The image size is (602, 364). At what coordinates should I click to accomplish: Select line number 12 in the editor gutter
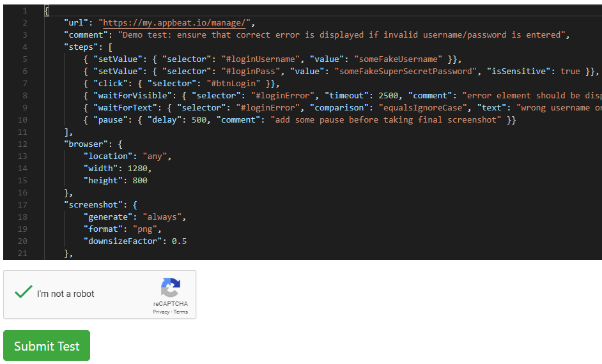(22, 144)
